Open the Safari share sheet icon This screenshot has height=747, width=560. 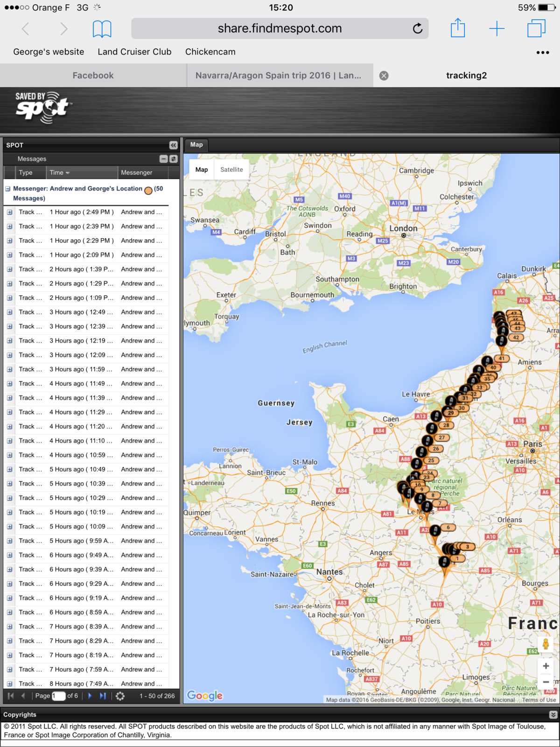[x=458, y=28]
